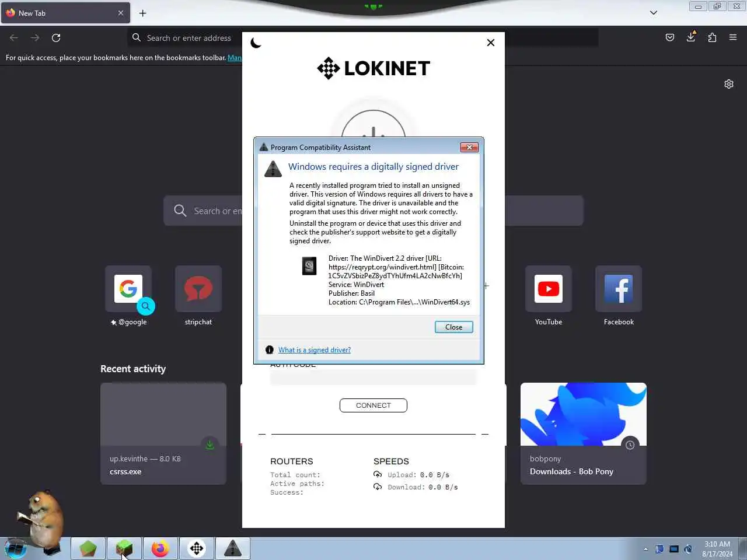Close the Lokinet window with X

tap(491, 43)
